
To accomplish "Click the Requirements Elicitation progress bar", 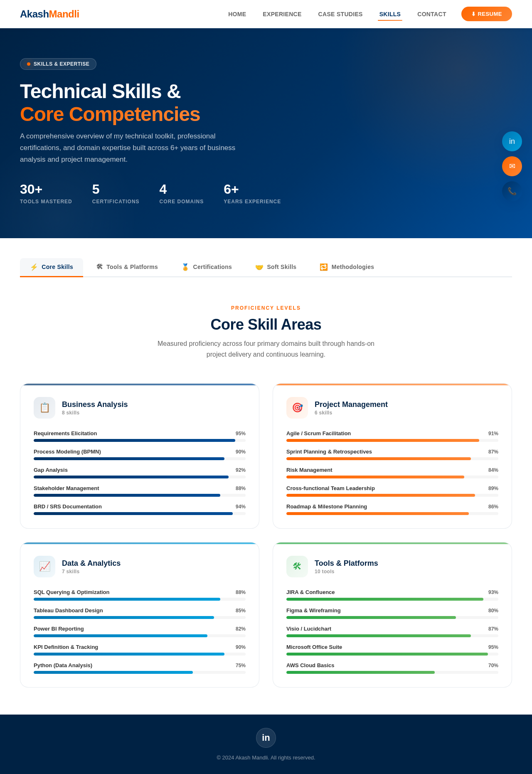I will [x=140, y=440].
